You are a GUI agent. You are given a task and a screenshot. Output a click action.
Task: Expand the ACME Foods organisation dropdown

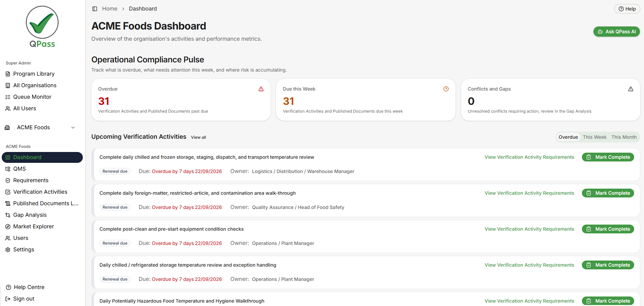coord(73,128)
